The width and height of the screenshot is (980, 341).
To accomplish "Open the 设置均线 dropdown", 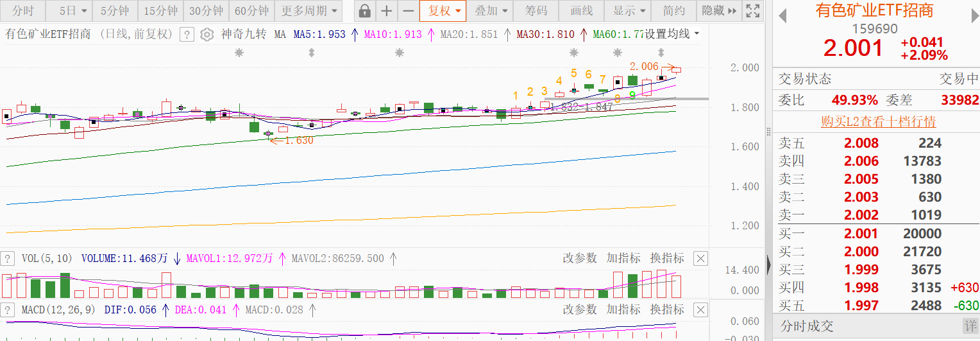I will pyautogui.click(x=672, y=34).
